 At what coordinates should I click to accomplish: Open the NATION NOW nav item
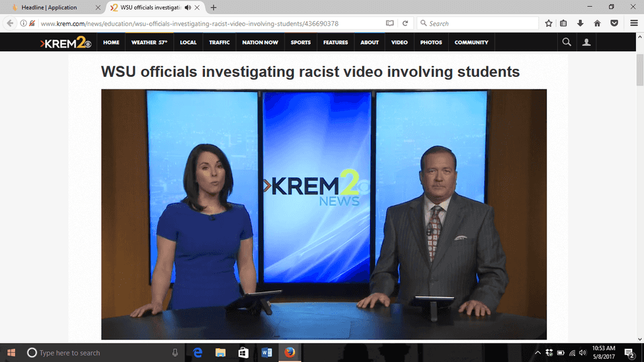tap(260, 42)
